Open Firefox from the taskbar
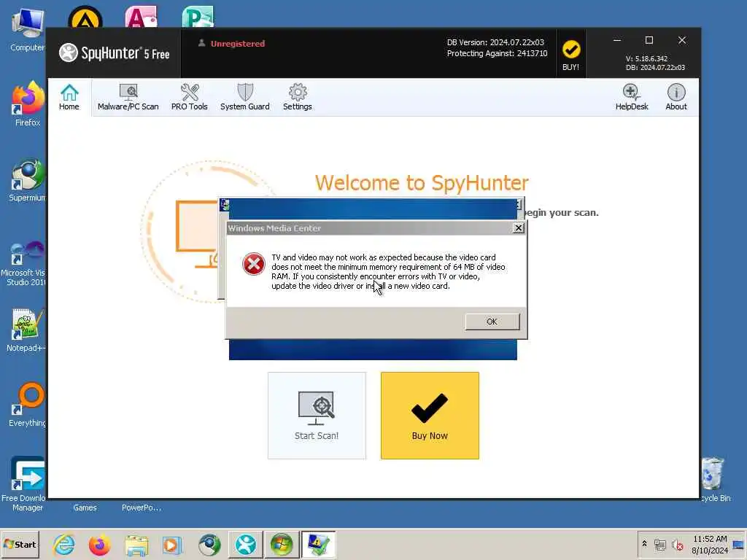The height and width of the screenshot is (560, 747). 99,545
